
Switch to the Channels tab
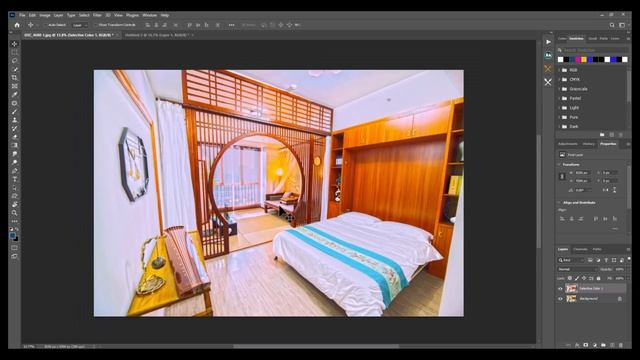tap(580, 249)
